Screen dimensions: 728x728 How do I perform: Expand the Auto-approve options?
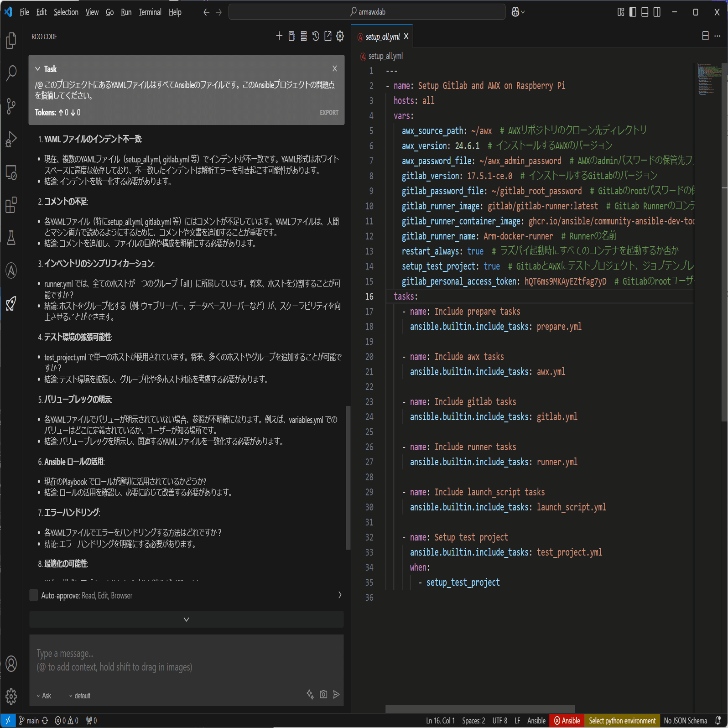click(340, 595)
